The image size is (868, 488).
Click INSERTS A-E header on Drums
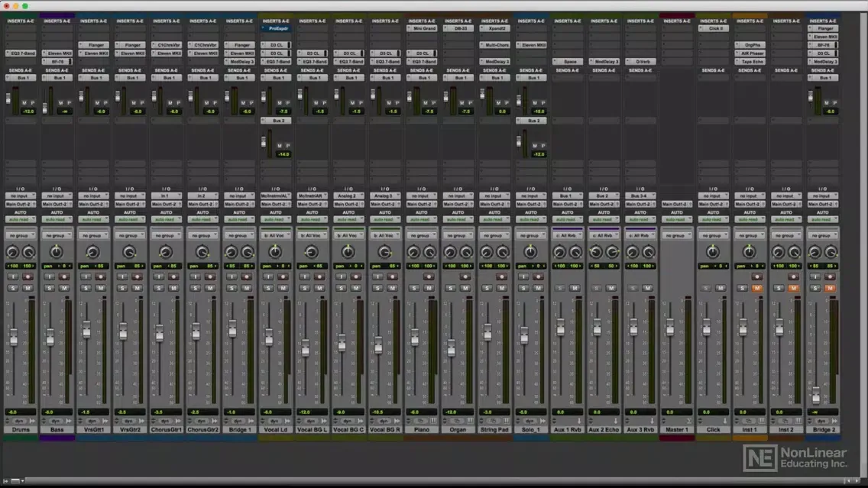pos(21,21)
